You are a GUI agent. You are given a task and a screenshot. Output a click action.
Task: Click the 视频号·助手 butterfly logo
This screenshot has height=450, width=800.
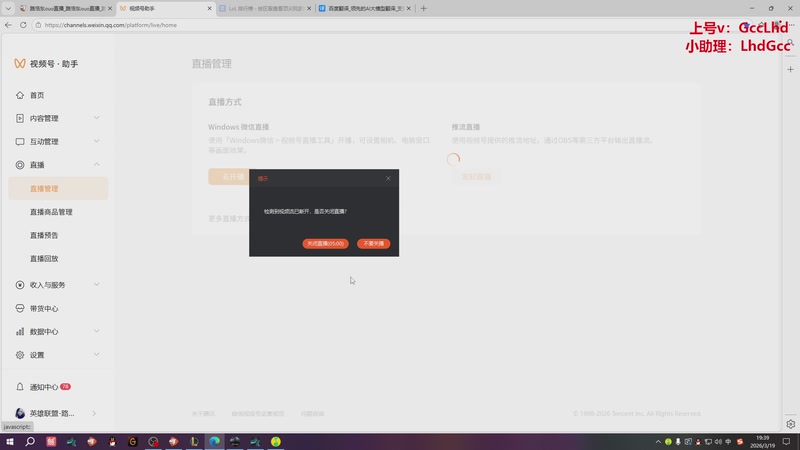tap(20, 63)
